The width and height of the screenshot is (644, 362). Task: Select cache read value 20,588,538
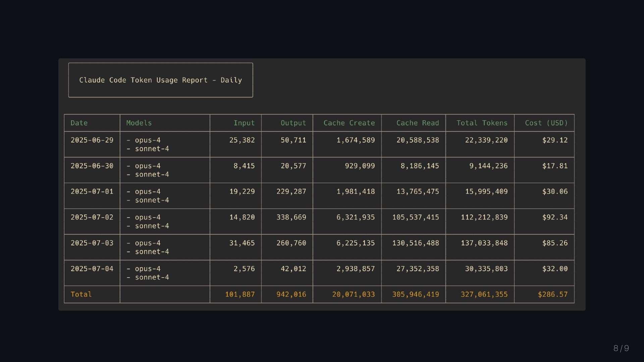tap(418, 140)
